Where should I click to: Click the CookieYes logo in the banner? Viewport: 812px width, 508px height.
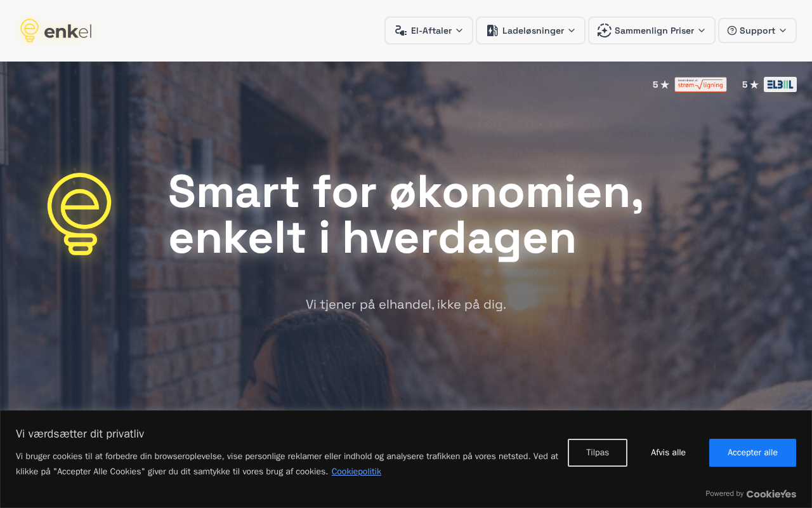(x=771, y=493)
